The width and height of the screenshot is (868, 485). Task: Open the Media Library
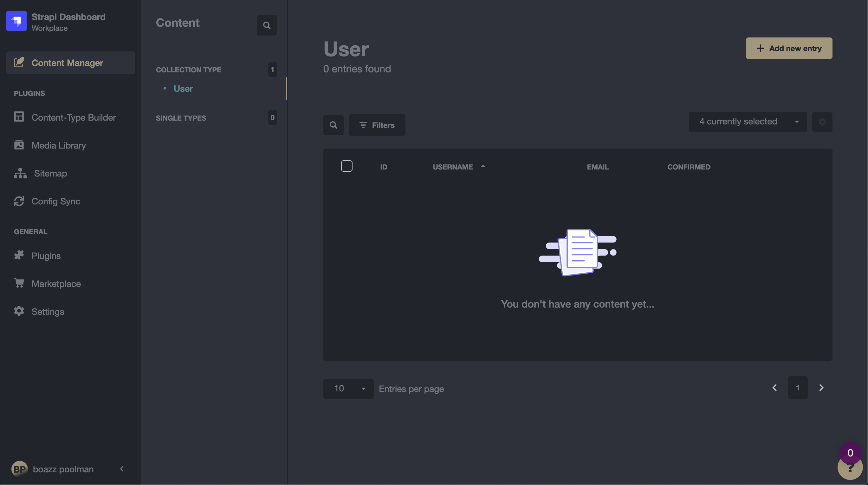(59, 145)
